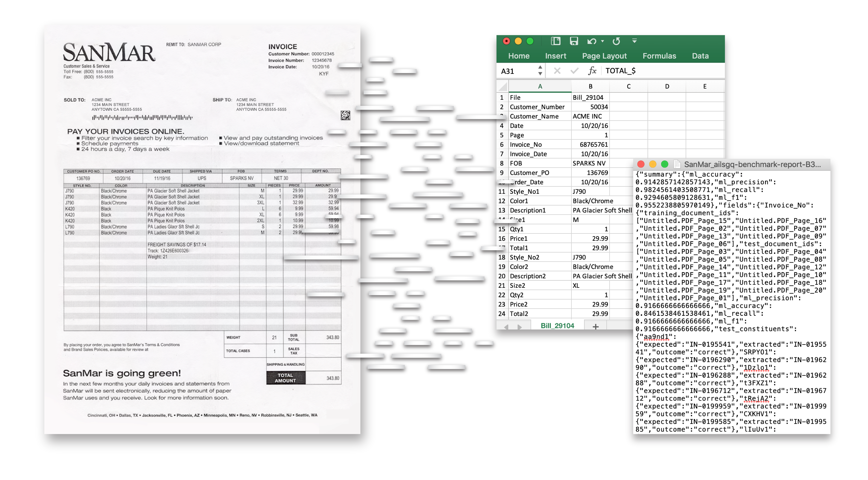Open the undo history dropdown arrow
The image size is (868, 480).
coord(602,41)
